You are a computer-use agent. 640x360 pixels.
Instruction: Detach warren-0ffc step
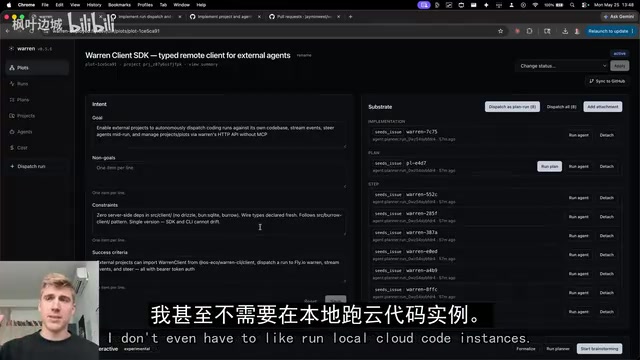[607, 293]
